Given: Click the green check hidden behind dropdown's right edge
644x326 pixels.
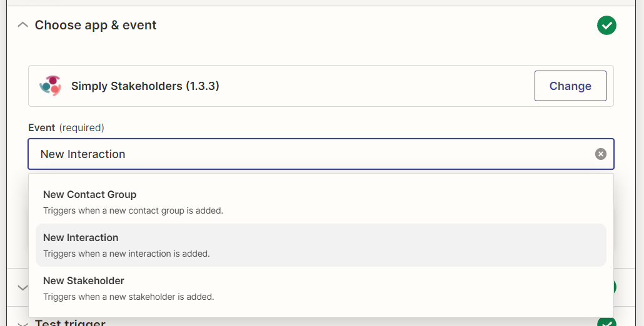Looking at the screenshot, I should tap(615, 287).
